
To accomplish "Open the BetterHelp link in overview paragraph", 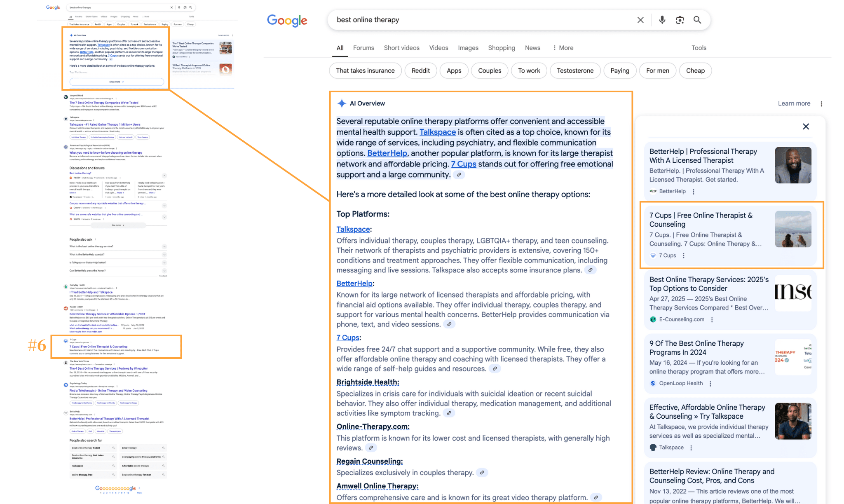I will pos(387,153).
